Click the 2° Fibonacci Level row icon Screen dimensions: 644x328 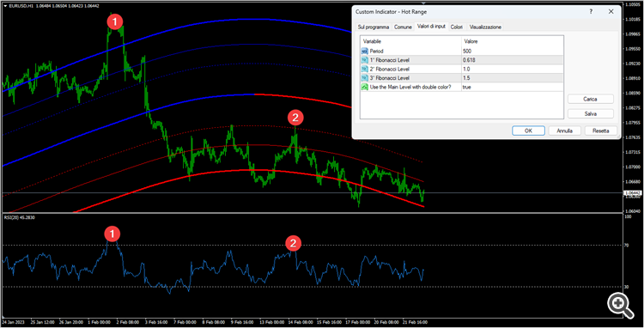click(x=364, y=69)
